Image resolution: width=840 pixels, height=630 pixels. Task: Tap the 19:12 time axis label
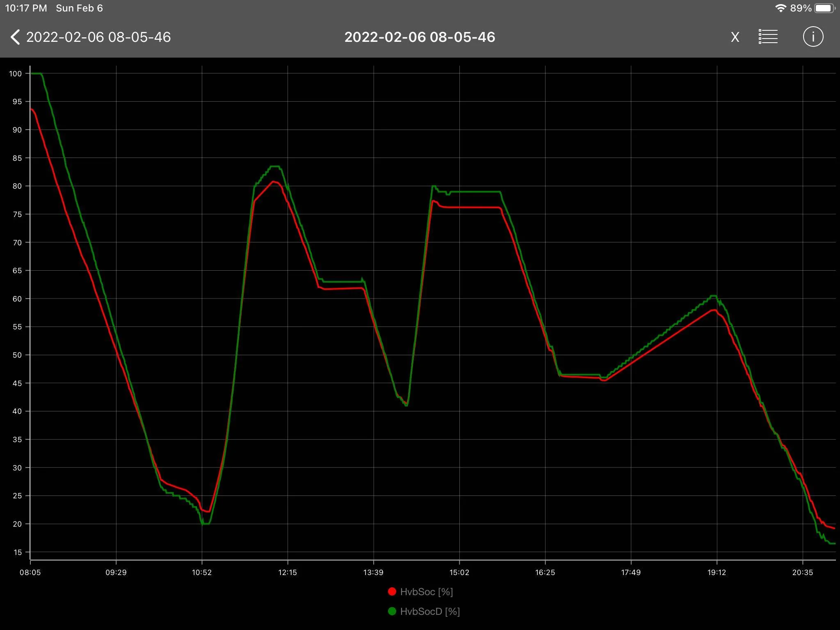717,572
